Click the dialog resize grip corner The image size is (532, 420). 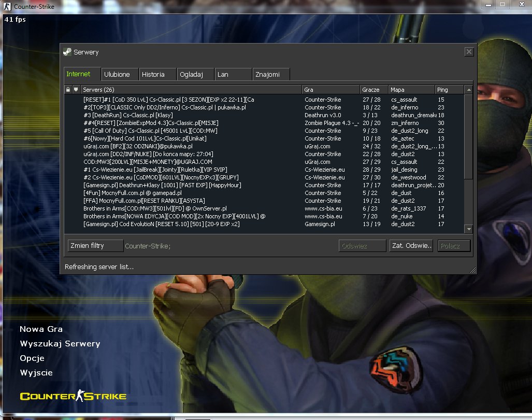click(472, 270)
